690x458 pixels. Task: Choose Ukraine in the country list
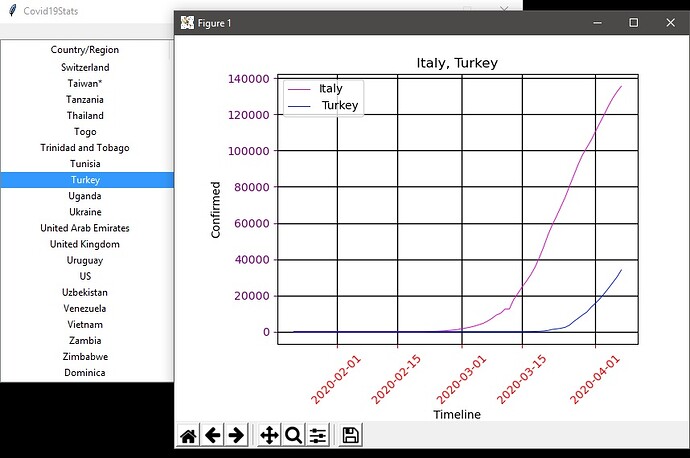[x=85, y=212]
